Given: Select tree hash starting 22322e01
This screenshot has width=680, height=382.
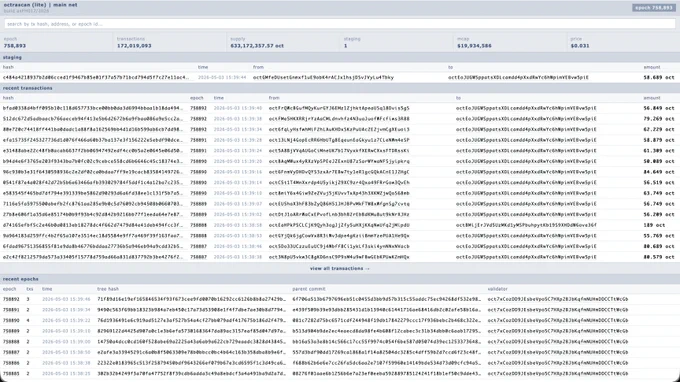Looking at the screenshot, I should 191,363.
